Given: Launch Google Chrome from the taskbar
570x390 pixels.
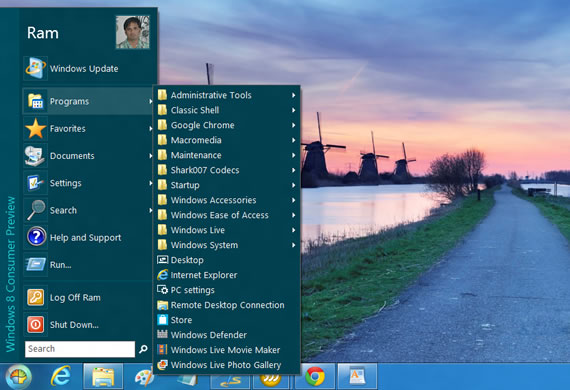Looking at the screenshot, I should [315, 377].
